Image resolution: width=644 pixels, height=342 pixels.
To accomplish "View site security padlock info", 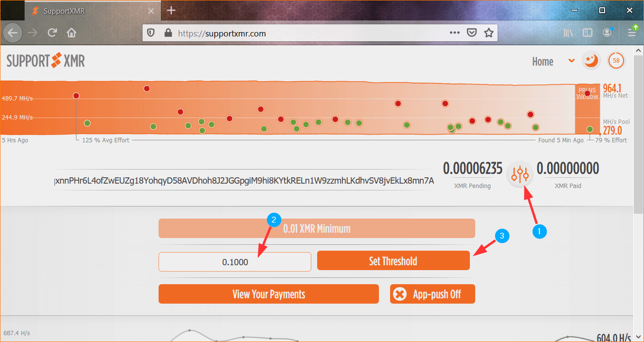I will pyautogui.click(x=168, y=33).
